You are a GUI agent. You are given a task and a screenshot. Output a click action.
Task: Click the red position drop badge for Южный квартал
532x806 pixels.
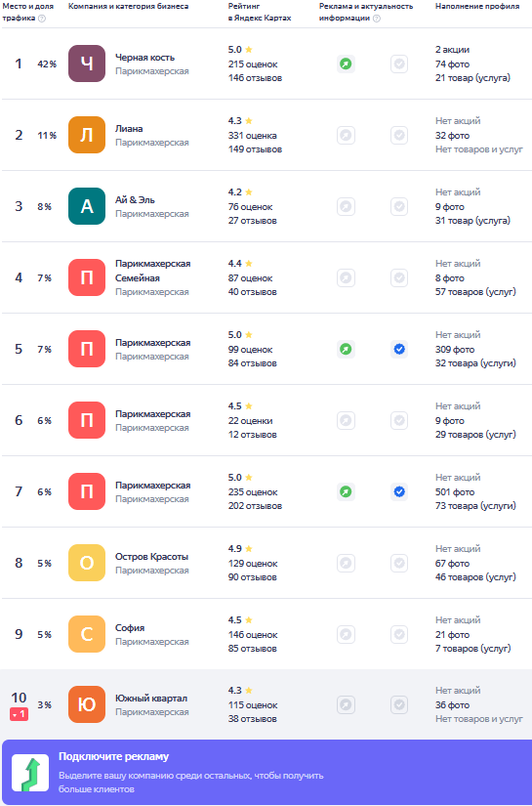tap(19, 714)
